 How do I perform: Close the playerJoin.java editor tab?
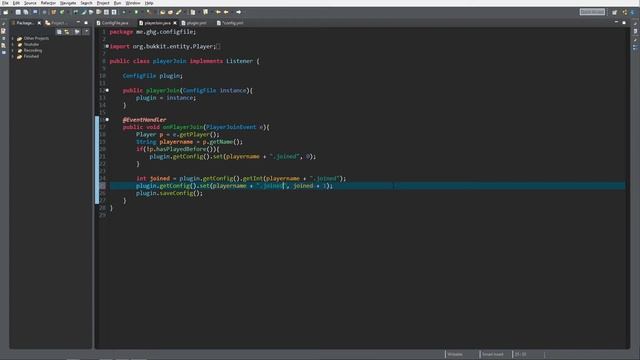coord(175,23)
